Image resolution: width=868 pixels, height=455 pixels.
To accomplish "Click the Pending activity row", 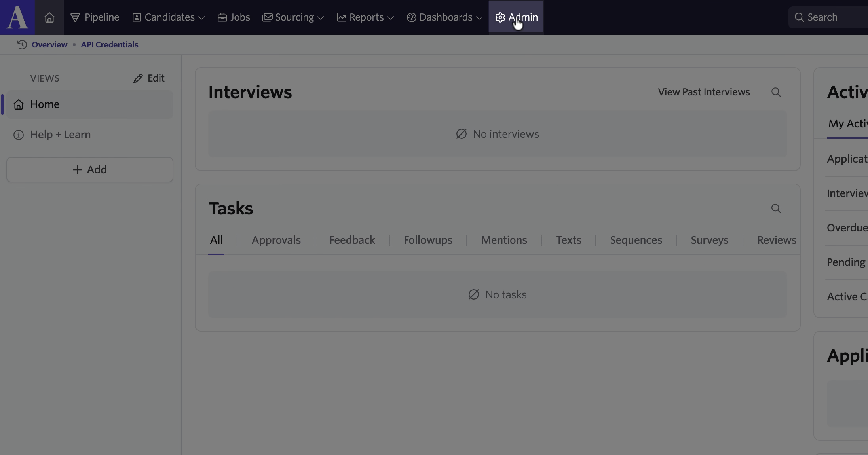I will (847, 262).
